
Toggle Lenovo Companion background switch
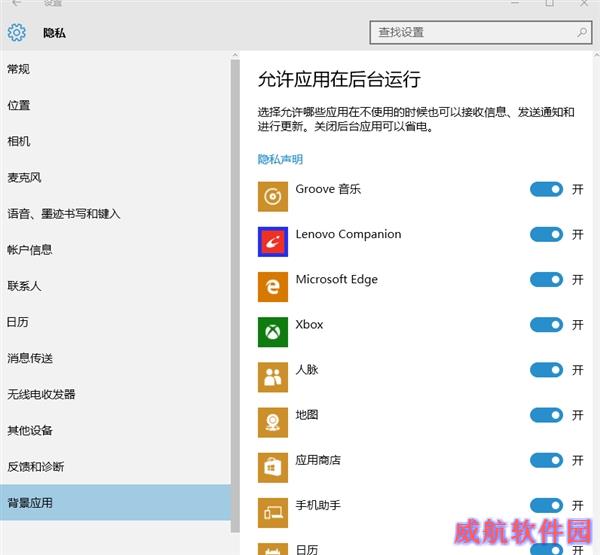coord(546,234)
